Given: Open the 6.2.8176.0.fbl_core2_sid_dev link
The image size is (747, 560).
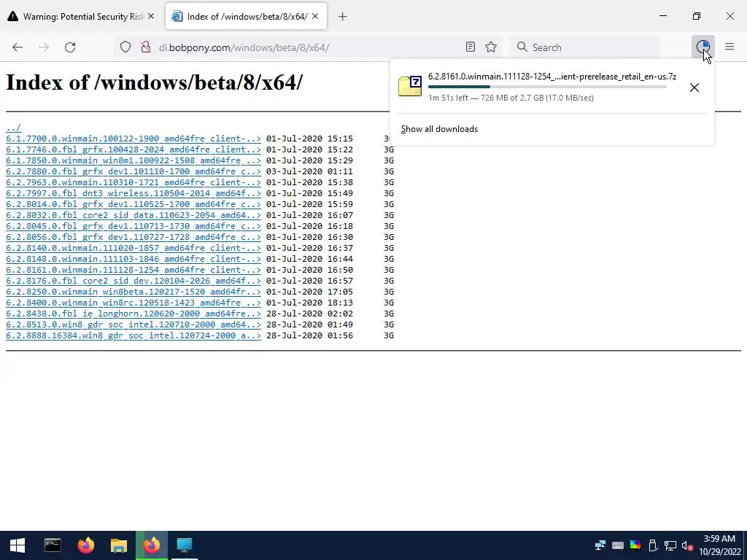Looking at the screenshot, I should tap(133, 281).
